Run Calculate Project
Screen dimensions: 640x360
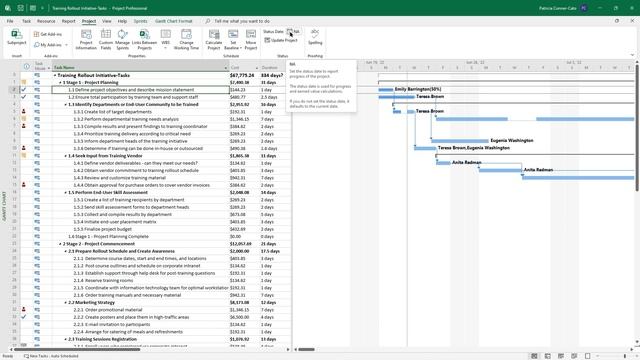(x=214, y=40)
